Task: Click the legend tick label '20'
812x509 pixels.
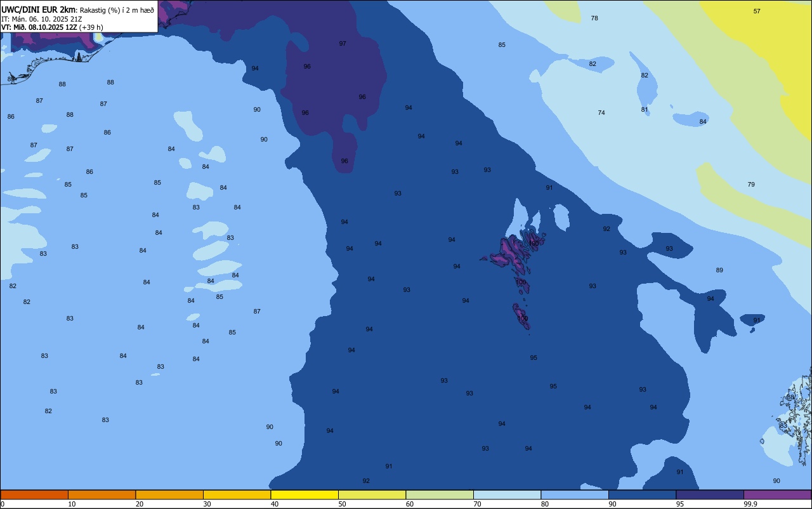Action: (x=140, y=504)
